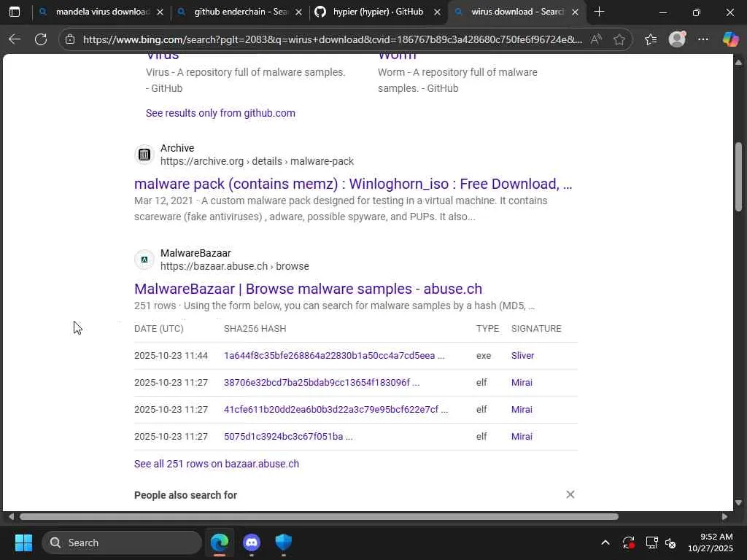Click the 'exe' type cell

click(484, 356)
